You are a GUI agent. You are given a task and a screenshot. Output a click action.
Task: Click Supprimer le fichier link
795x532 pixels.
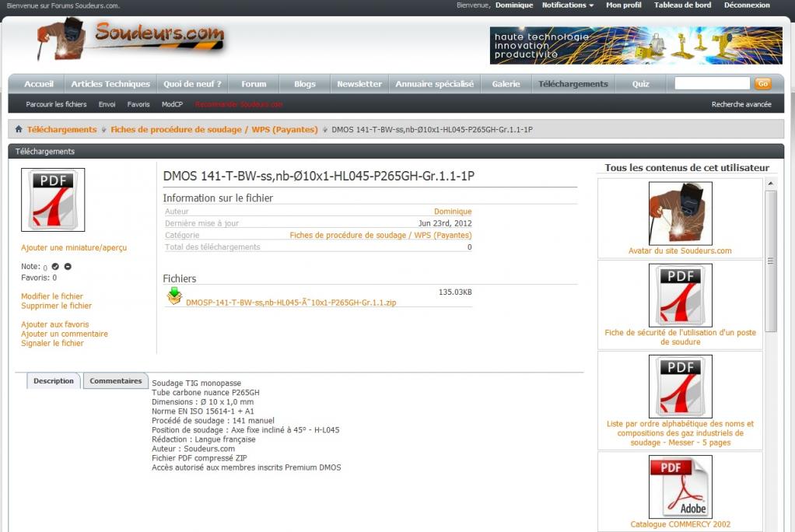[56, 306]
